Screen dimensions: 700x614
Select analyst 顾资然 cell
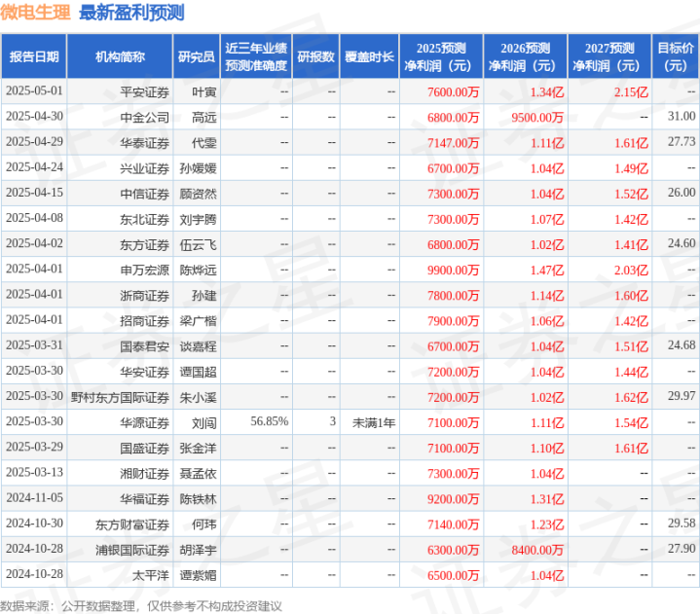198,194
